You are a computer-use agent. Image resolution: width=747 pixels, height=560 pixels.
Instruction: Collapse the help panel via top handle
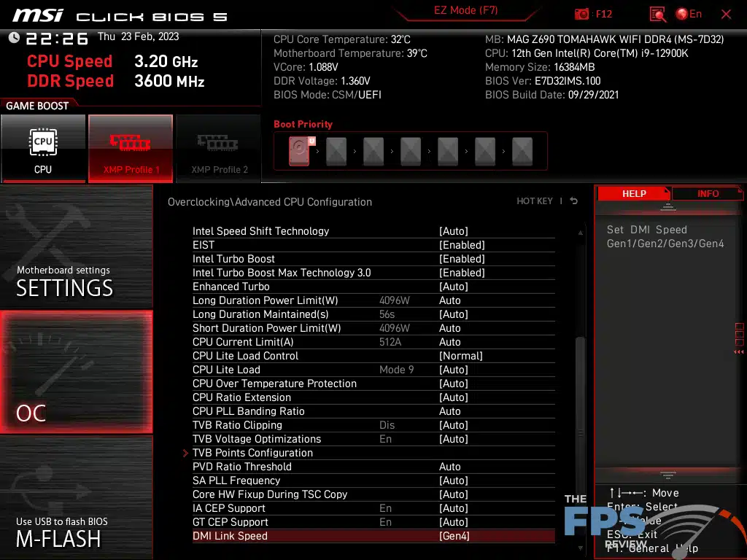coord(668,206)
